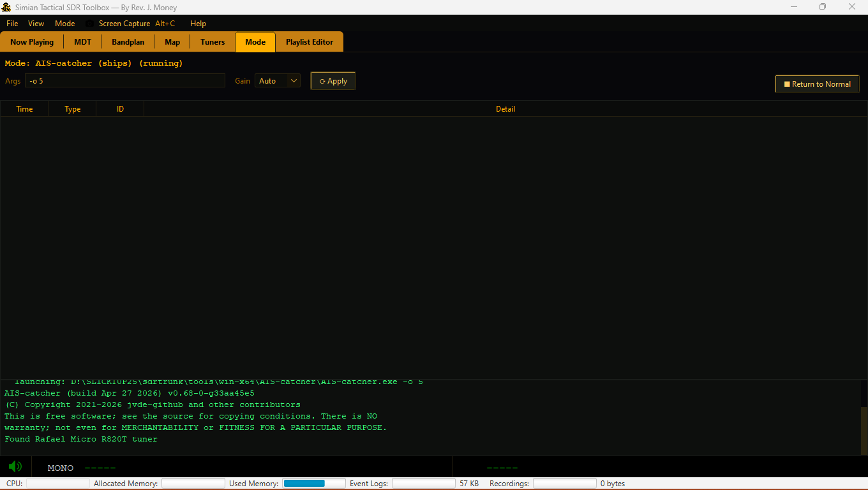Viewport: 868px width, 490px height.
Task: Open the Playlist Editor tab
Action: click(x=310, y=42)
